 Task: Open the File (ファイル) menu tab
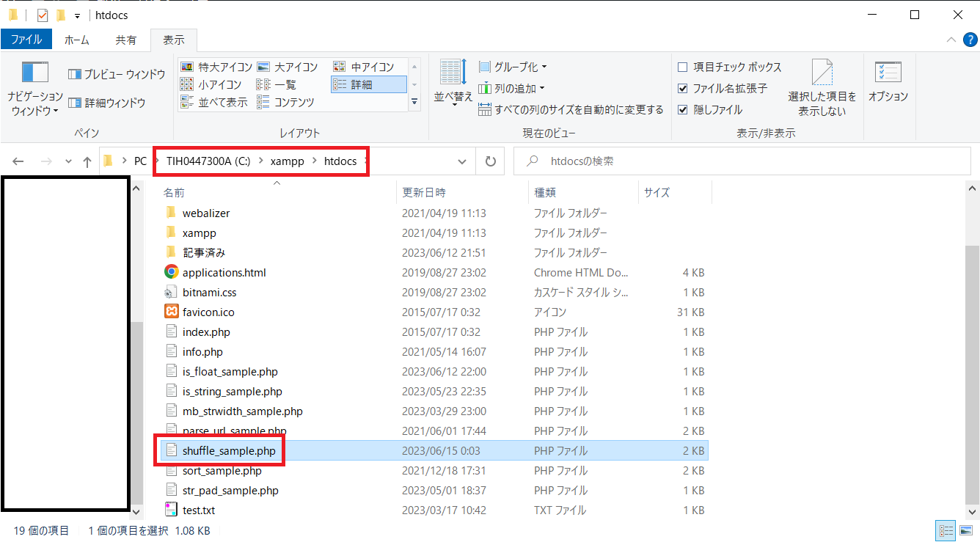tap(26, 40)
